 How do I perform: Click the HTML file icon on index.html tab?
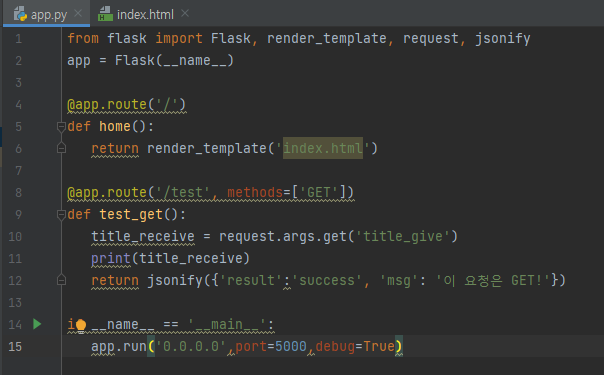click(105, 14)
